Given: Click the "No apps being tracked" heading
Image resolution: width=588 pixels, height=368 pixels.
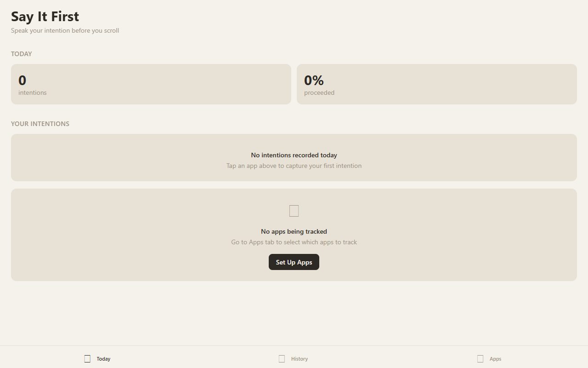Looking at the screenshot, I should tap(294, 231).
